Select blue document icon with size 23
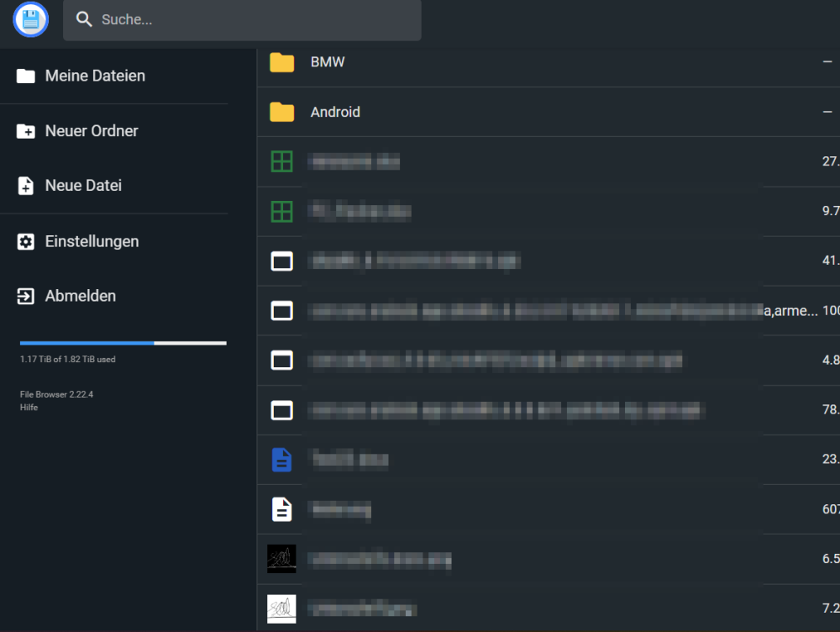 coord(281,460)
